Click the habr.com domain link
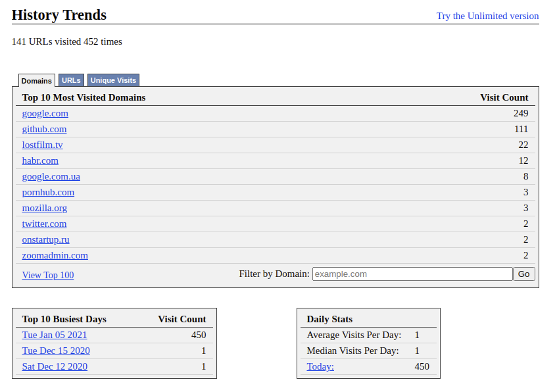 pos(40,160)
